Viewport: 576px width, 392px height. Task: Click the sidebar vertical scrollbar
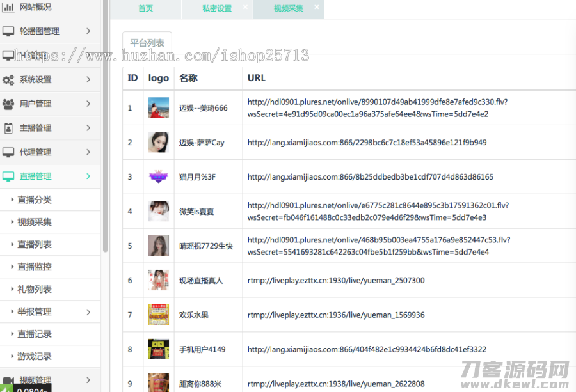pos(106,128)
